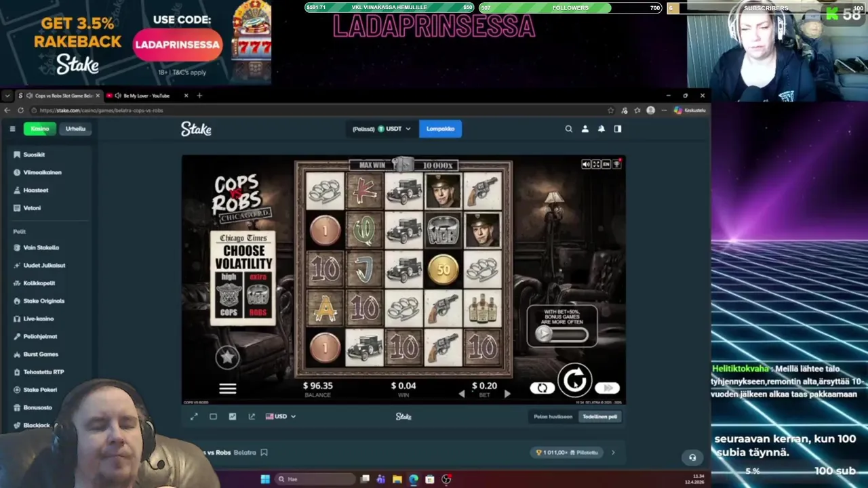Click the stake.com address bar
Screen dimensions: 868x488
(319, 110)
